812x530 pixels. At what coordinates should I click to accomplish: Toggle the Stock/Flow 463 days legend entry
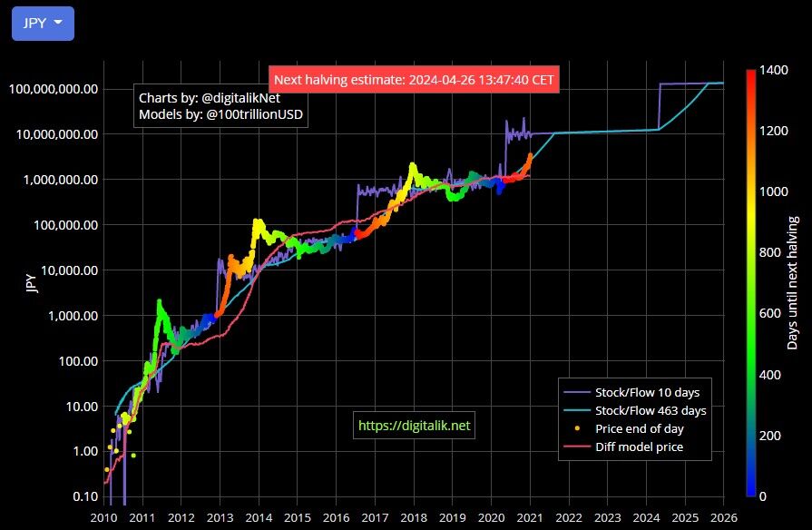(x=635, y=410)
